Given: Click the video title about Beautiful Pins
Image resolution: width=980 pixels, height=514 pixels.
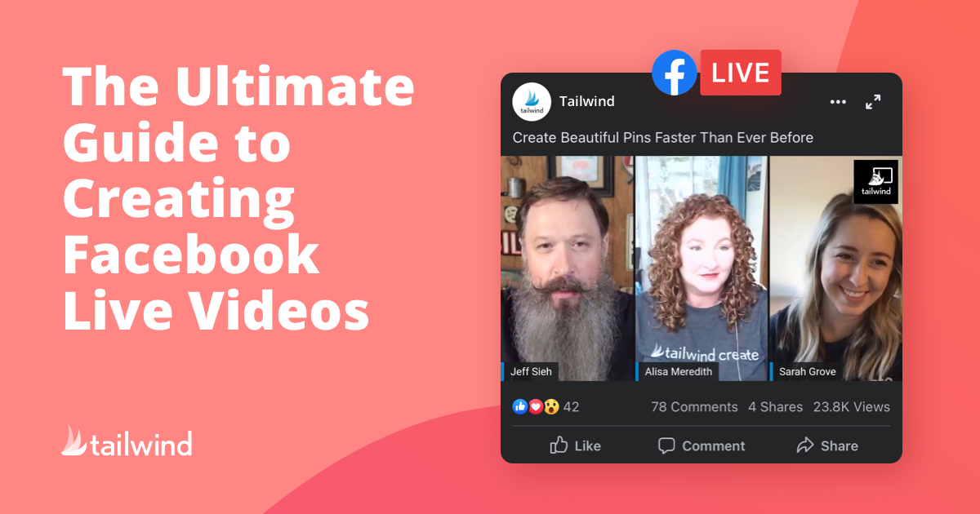Looking at the screenshot, I should coord(663,137).
